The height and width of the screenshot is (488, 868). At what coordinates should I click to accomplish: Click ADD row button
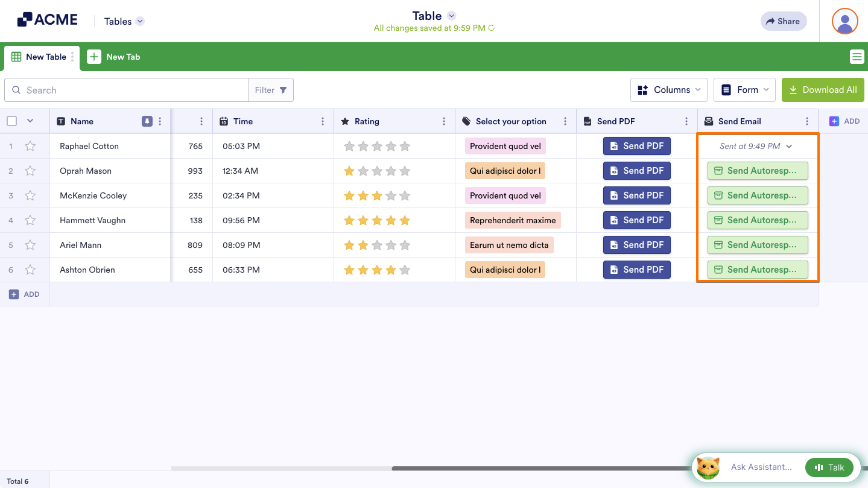24,294
